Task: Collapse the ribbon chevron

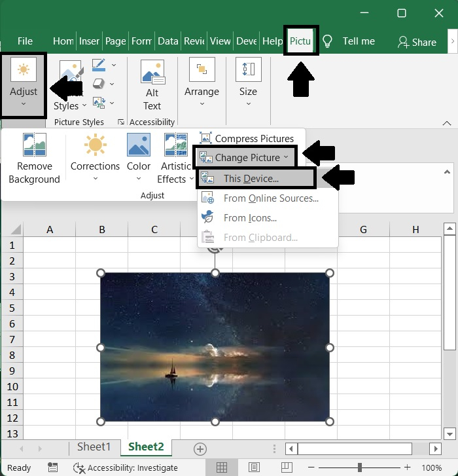Action: coord(446,123)
